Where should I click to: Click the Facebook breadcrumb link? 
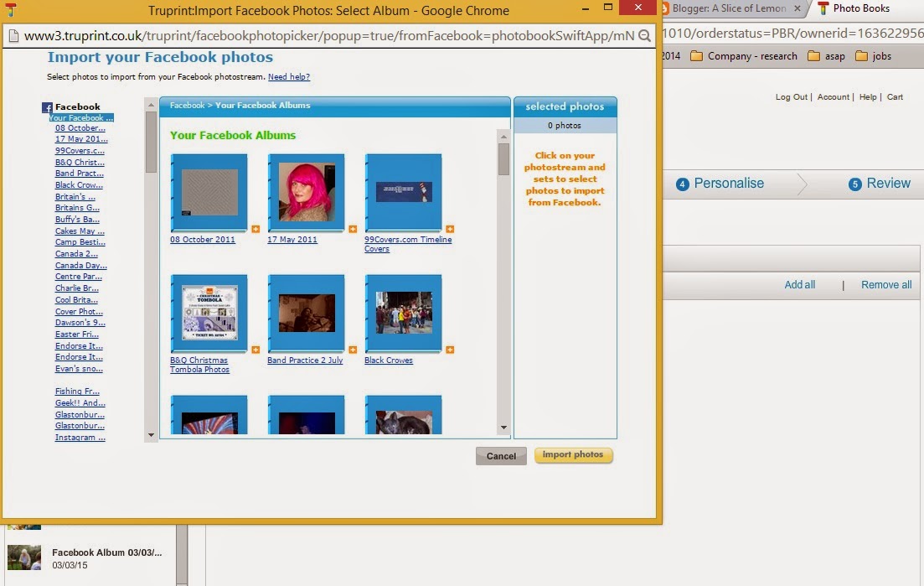tap(187, 106)
